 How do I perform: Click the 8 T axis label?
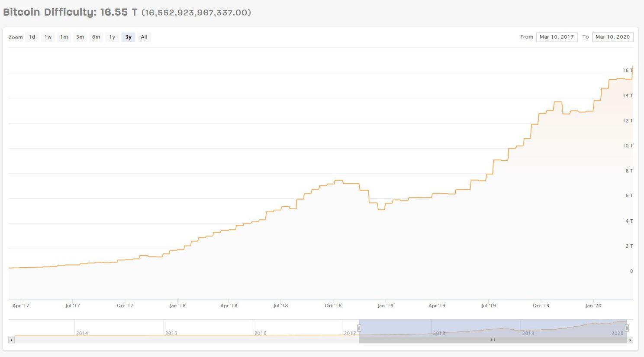[x=629, y=171]
